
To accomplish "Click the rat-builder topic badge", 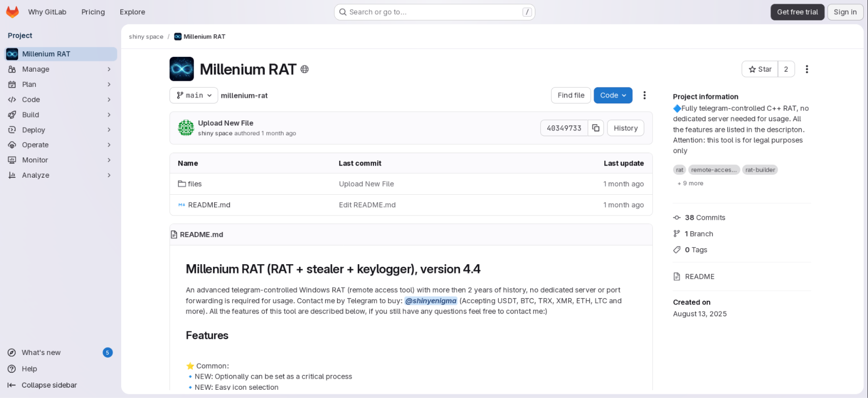I will 760,170.
